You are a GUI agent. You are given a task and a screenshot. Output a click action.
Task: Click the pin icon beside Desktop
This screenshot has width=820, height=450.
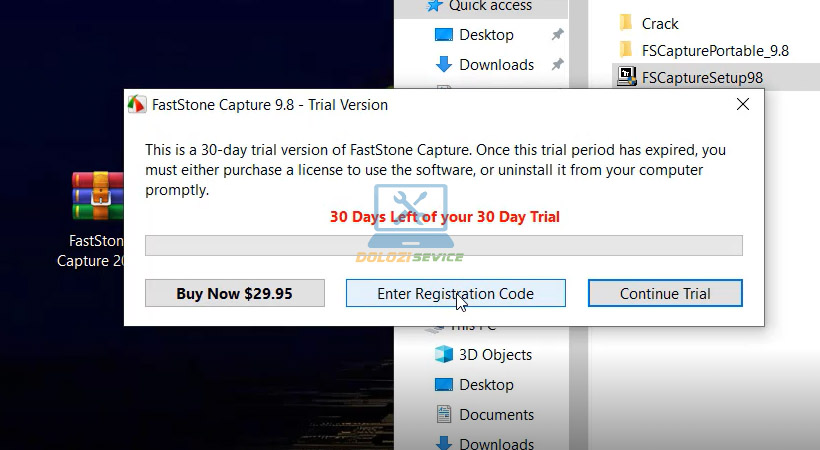click(x=557, y=35)
